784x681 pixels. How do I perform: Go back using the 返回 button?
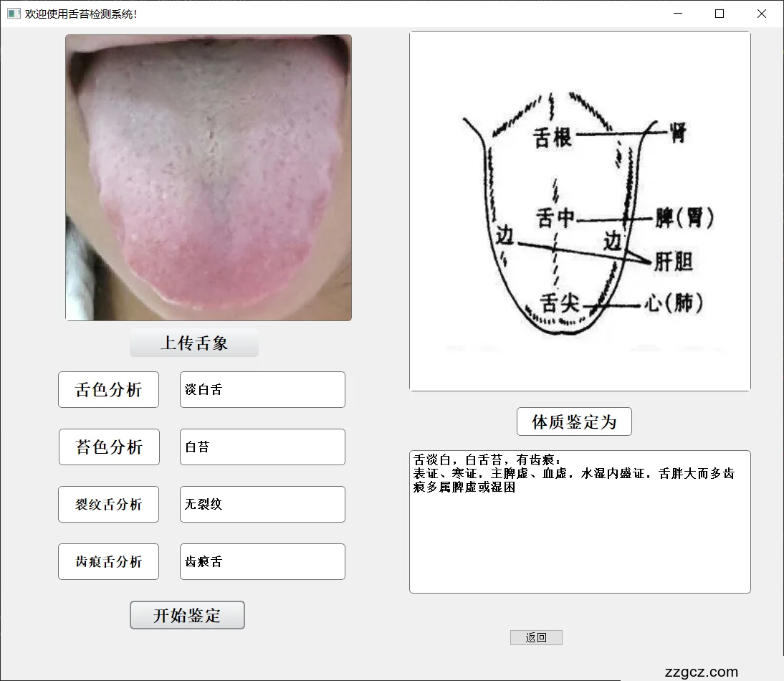(536, 637)
